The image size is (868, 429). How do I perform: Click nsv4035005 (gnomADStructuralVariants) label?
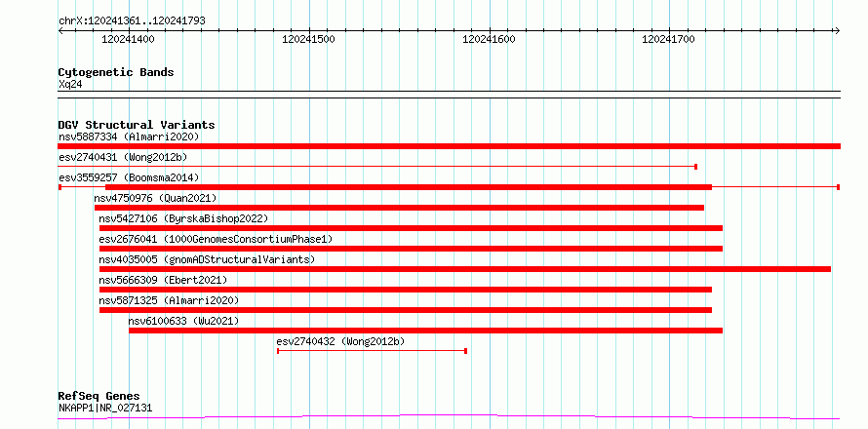point(207,259)
